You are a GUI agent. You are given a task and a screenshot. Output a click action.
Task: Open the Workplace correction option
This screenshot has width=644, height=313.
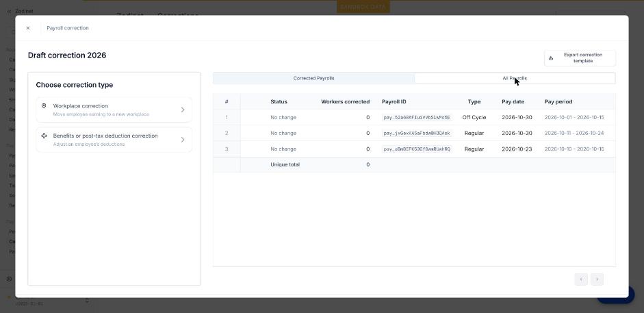coord(114,110)
